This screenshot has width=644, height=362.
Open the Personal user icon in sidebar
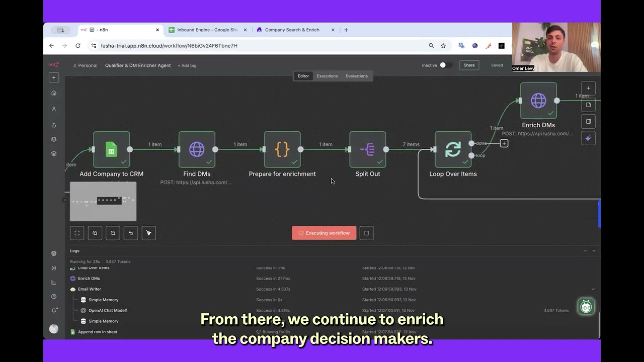point(54,109)
